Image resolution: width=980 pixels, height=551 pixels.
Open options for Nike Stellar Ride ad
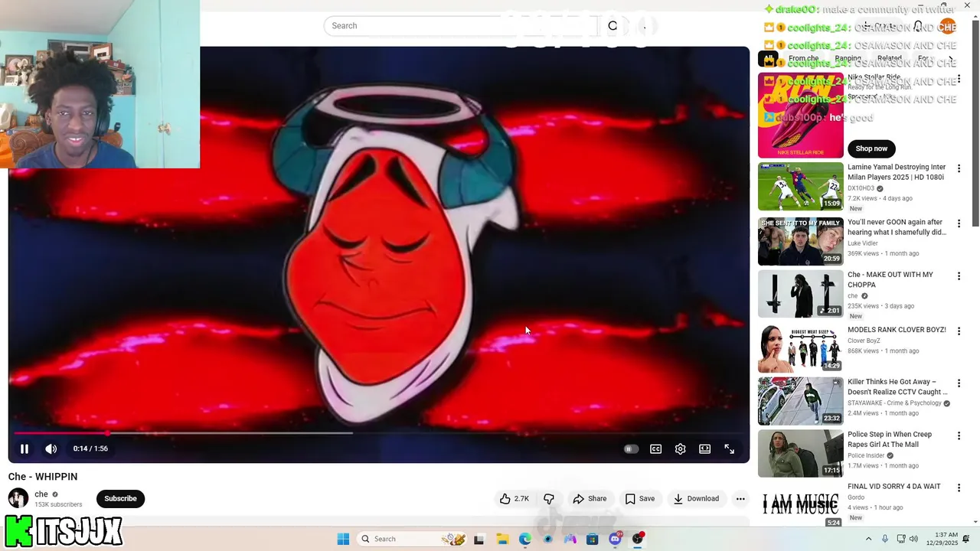(x=959, y=80)
